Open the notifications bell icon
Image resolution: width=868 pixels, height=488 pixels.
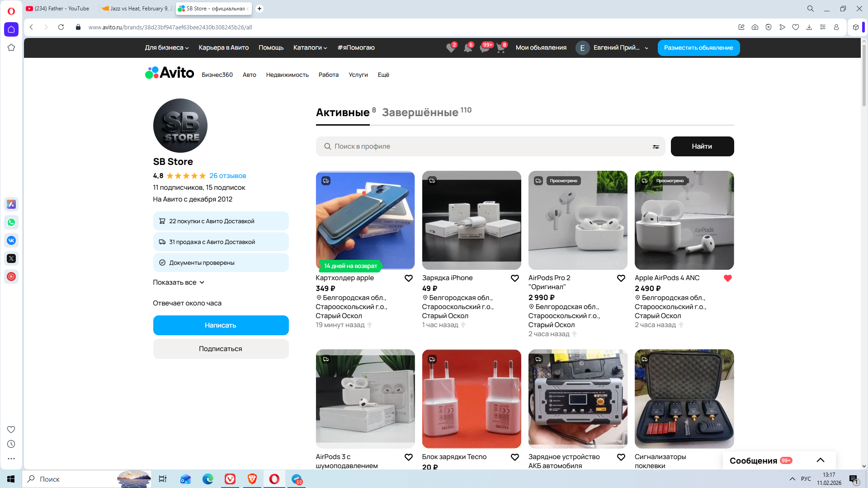467,48
